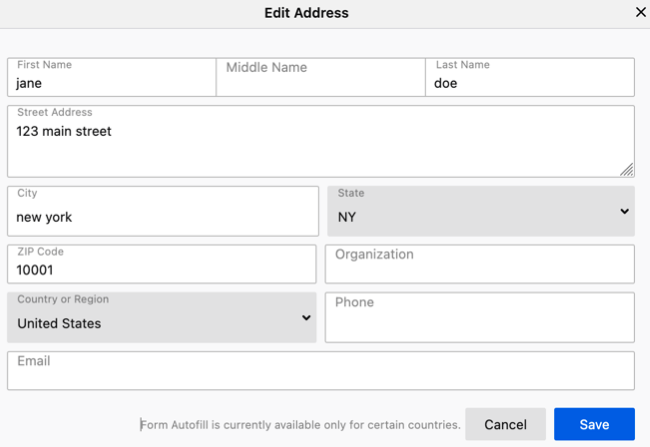Click the Country or Region chevron arrow
The image size is (650, 447).
pyautogui.click(x=306, y=318)
